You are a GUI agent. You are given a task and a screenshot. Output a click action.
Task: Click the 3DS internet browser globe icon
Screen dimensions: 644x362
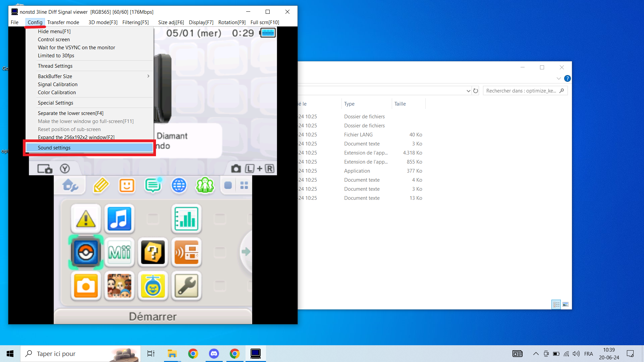click(x=179, y=185)
